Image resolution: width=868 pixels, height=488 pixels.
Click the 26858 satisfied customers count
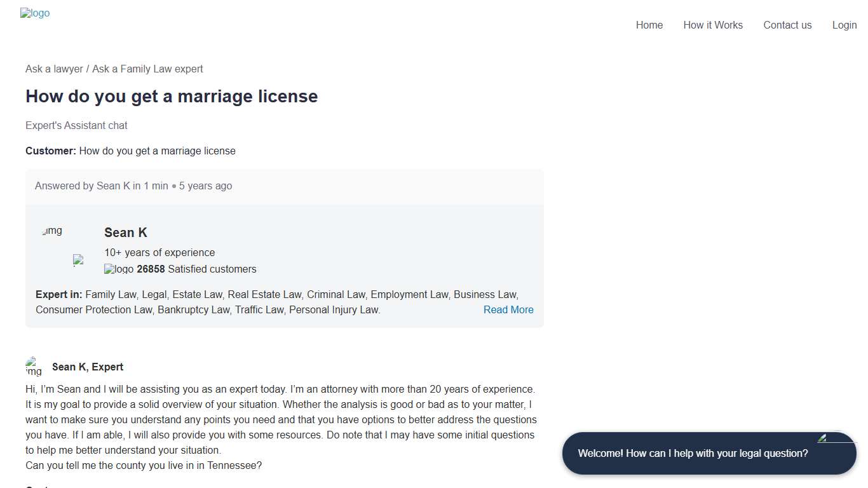point(151,269)
